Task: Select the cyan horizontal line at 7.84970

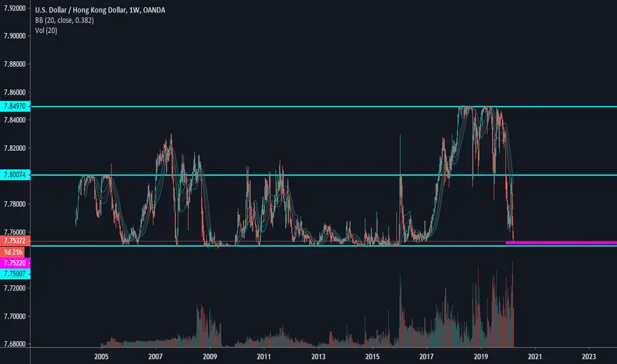Action: coord(324,107)
